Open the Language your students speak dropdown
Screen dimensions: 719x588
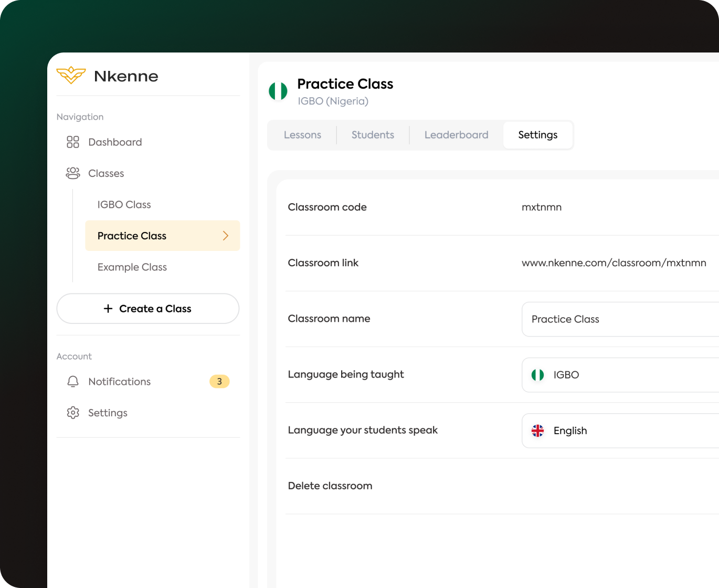(x=619, y=430)
